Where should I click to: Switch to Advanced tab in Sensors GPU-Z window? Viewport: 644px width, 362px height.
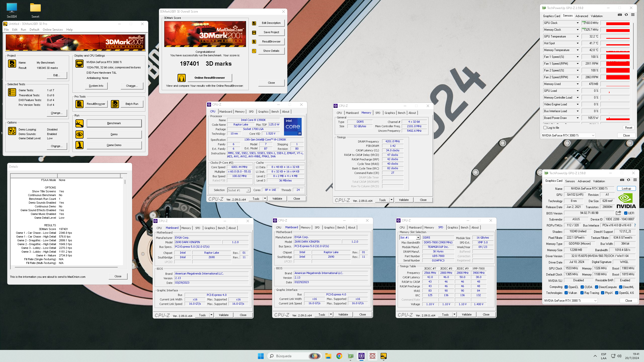click(x=582, y=16)
